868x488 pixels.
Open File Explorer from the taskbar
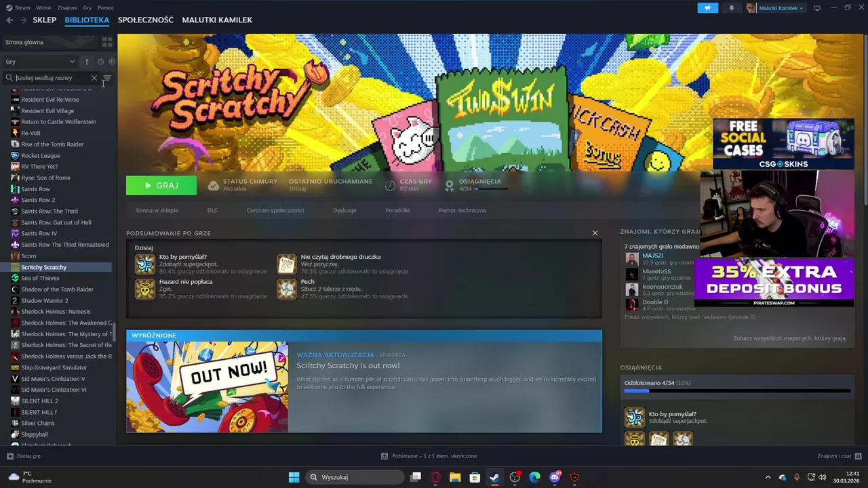pyautogui.click(x=455, y=477)
